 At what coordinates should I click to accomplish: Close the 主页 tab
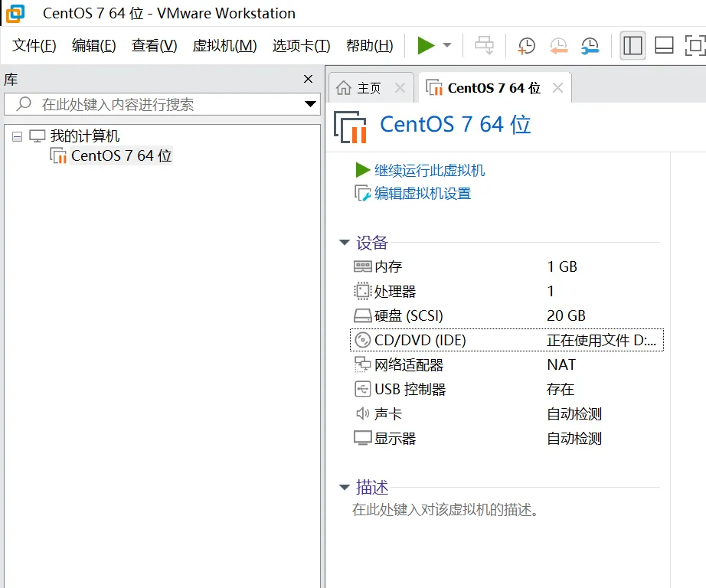click(x=400, y=88)
